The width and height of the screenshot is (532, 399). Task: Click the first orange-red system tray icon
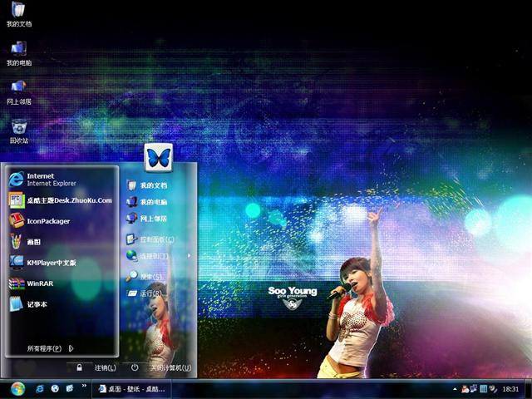coord(465,389)
